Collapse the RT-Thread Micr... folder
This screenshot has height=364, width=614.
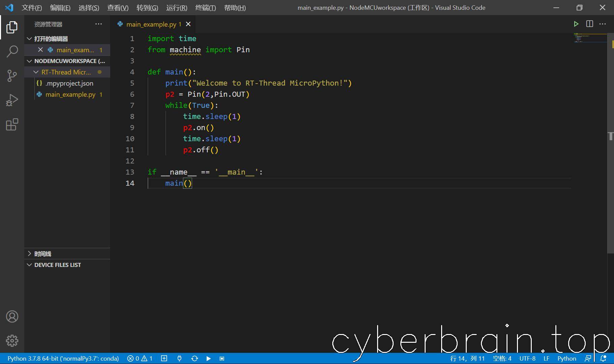[x=36, y=72]
